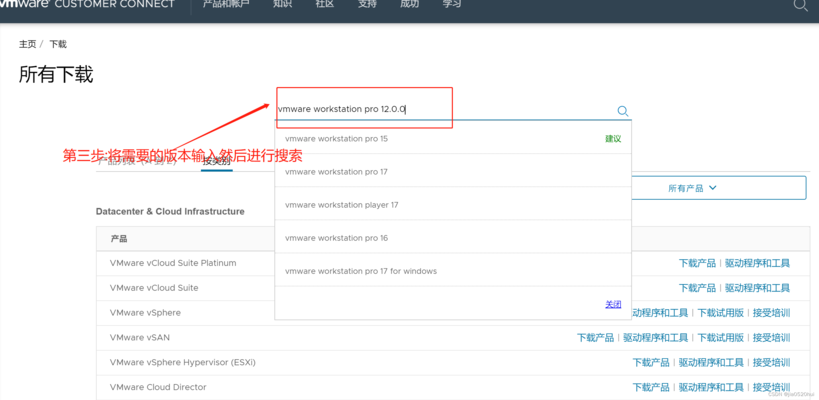Open 驱动程序和工具 for VMware Cloud Director
Image resolution: width=819 pixels, height=400 pixels.
711,387
